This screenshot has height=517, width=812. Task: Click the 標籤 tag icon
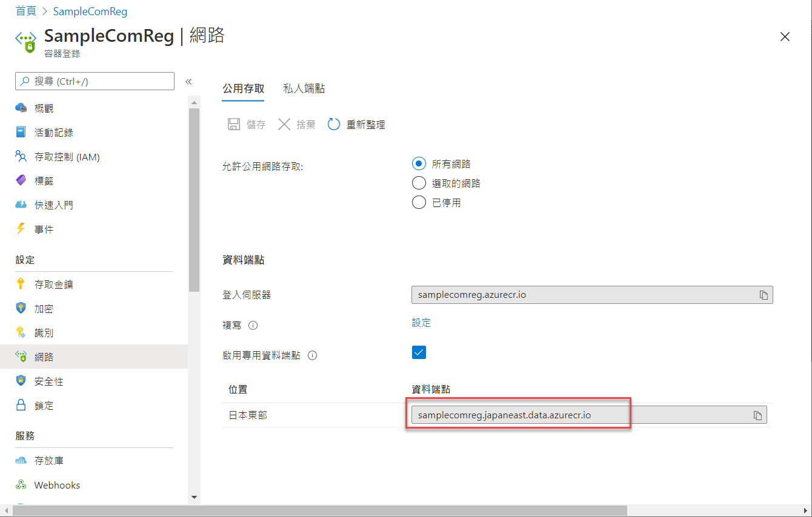pos(21,180)
